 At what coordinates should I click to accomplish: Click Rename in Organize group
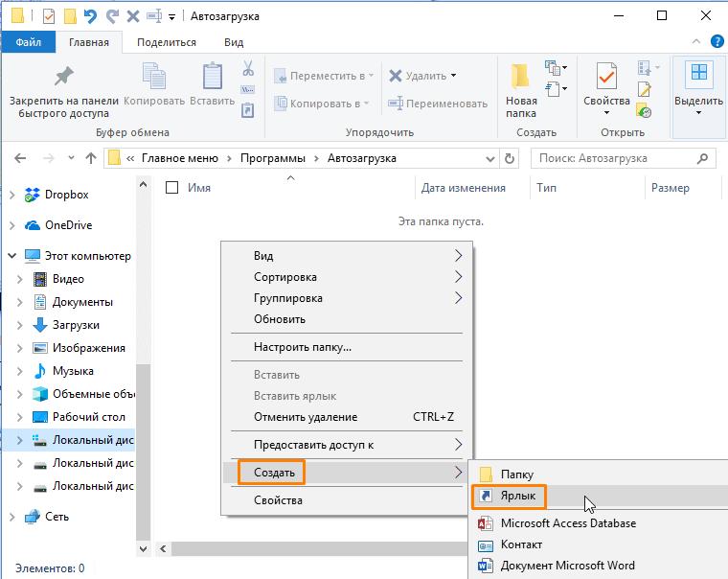[x=438, y=104]
